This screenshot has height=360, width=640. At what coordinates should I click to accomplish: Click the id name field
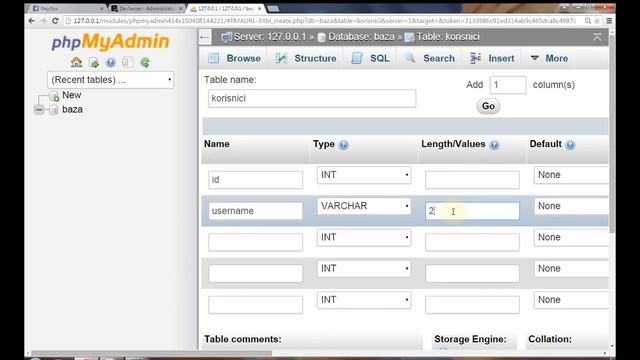coord(256,180)
